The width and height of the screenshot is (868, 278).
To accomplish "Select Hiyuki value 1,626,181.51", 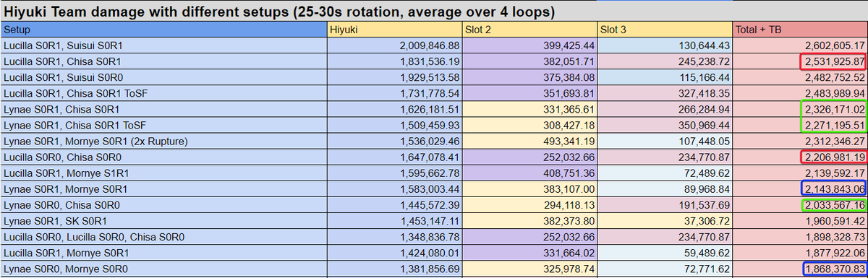I will (394, 109).
